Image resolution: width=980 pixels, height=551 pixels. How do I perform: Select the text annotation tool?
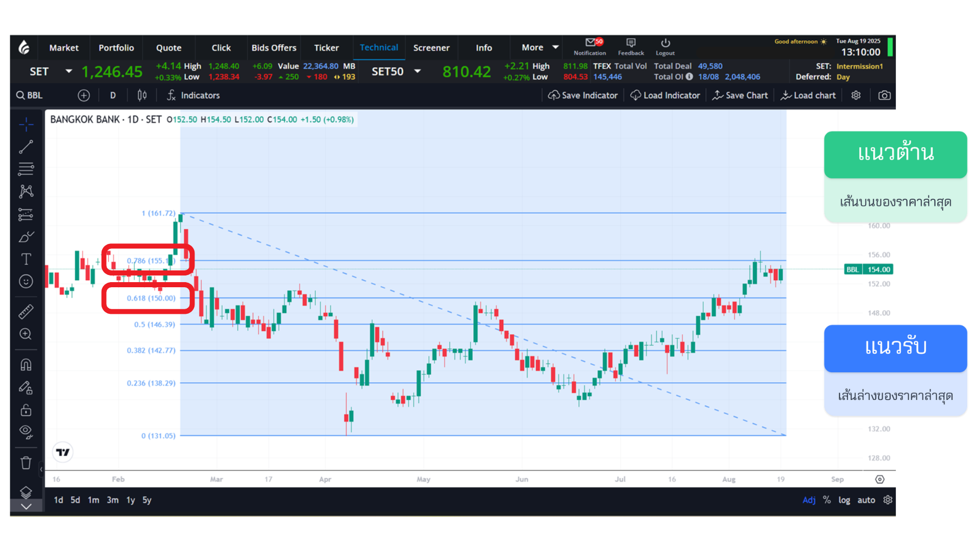[x=26, y=259]
